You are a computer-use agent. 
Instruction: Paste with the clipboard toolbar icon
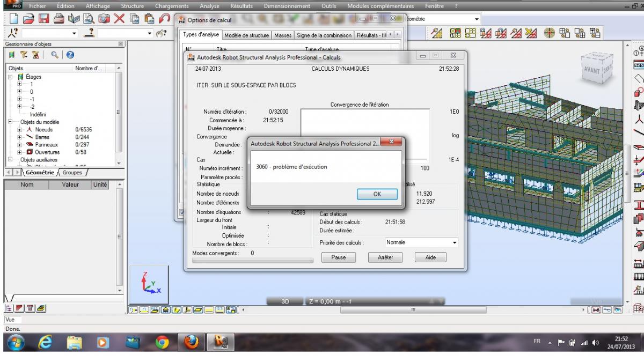150,19
